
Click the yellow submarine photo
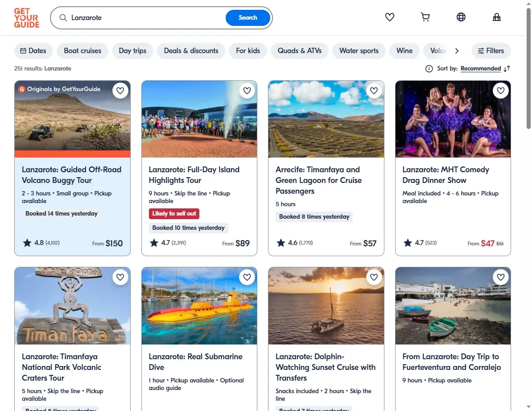[x=199, y=306]
